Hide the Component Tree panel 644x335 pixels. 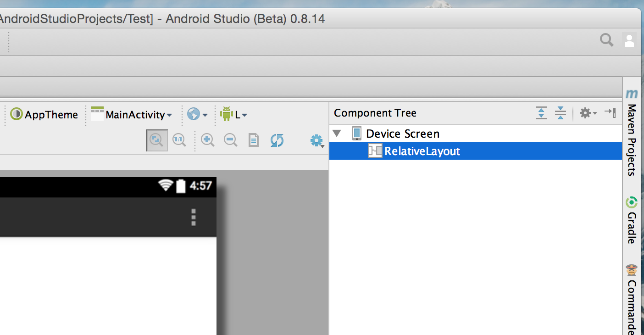(610, 112)
